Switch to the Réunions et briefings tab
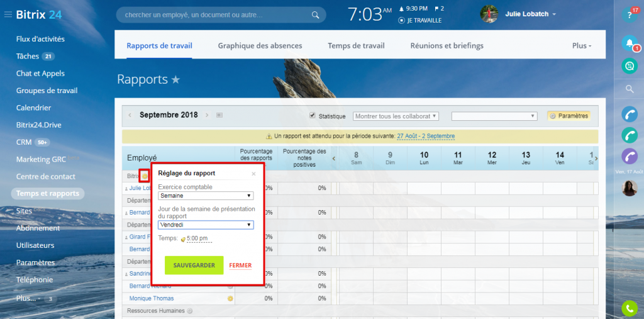This screenshot has height=319, width=644. tap(447, 46)
